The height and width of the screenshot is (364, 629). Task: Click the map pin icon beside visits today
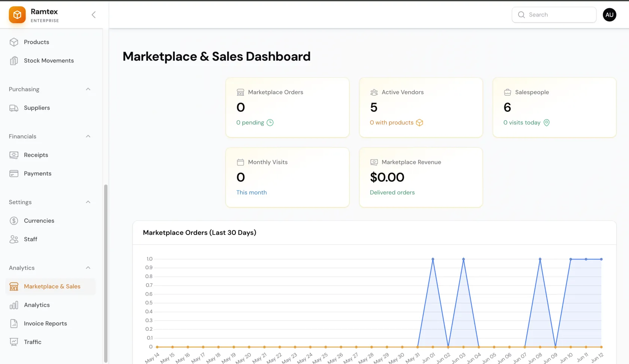[547, 122]
